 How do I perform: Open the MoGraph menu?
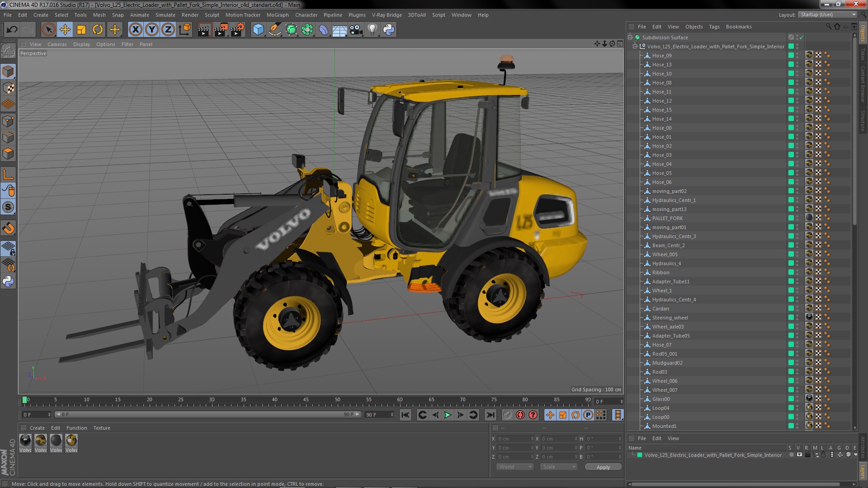pyautogui.click(x=278, y=15)
